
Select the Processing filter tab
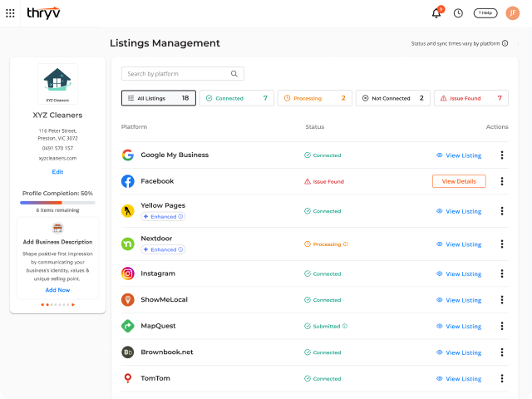click(315, 98)
